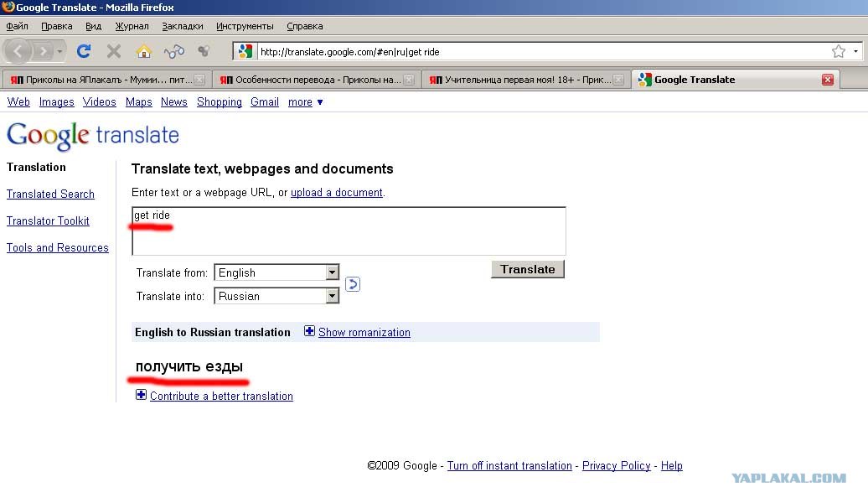Open Translated Search in the sidebar
This screenshot has width=868, height=503.
(50, 194)
